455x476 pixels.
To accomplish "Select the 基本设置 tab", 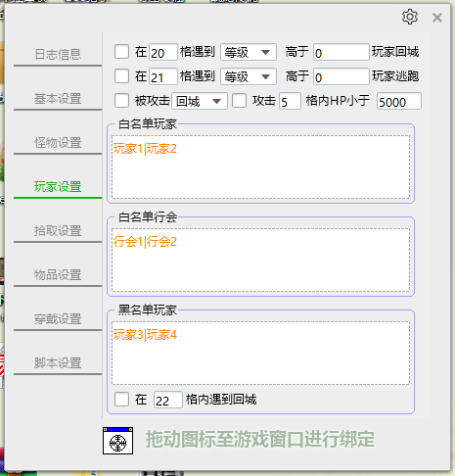I will pos(58,99).
